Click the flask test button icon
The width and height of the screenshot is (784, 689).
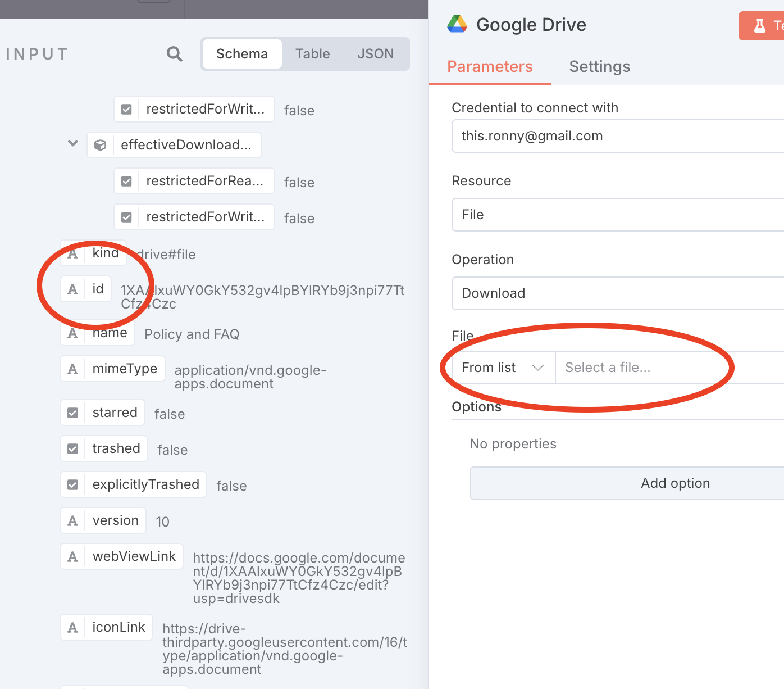(x=759, y=26)
